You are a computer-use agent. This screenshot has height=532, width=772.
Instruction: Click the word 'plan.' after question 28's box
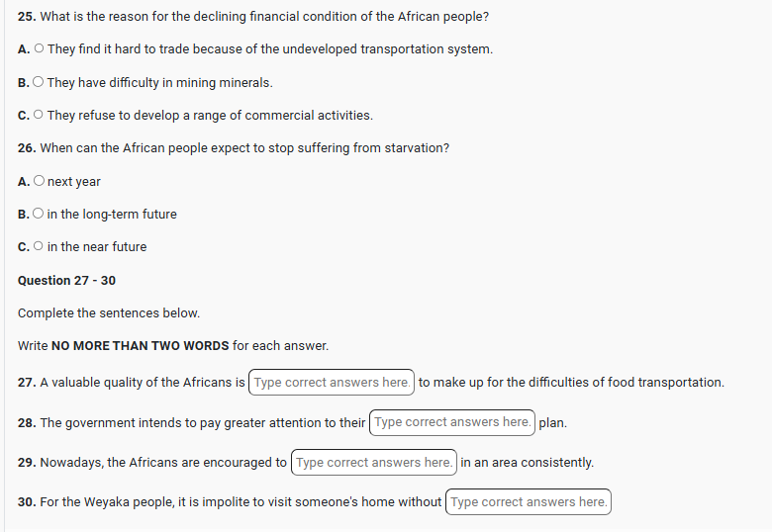click(x=552, y=423)
